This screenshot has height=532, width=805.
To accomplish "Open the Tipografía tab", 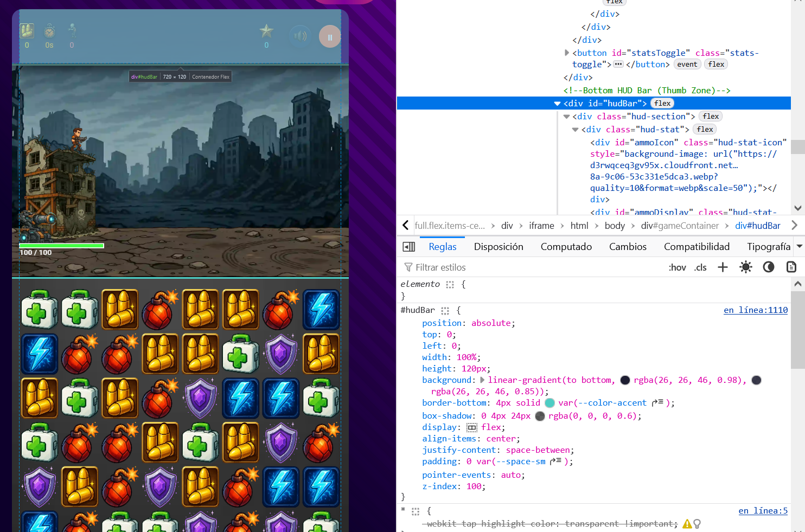I will pyautogui.click(x=769, y=247).
